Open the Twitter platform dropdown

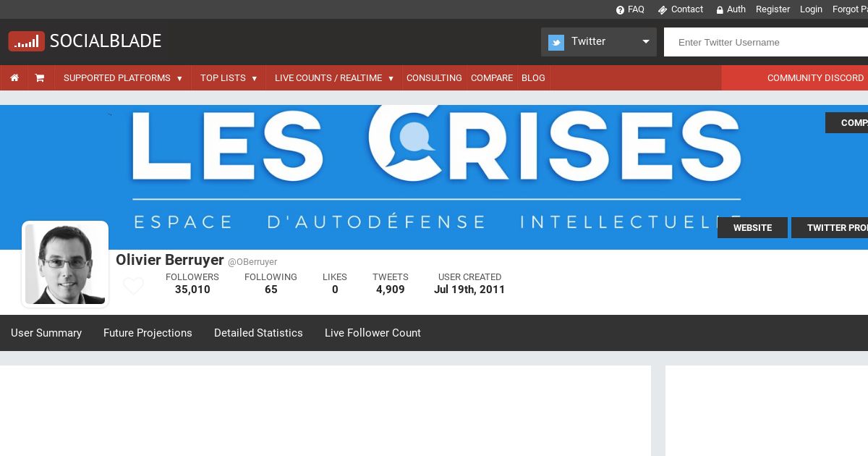point(599,42)
